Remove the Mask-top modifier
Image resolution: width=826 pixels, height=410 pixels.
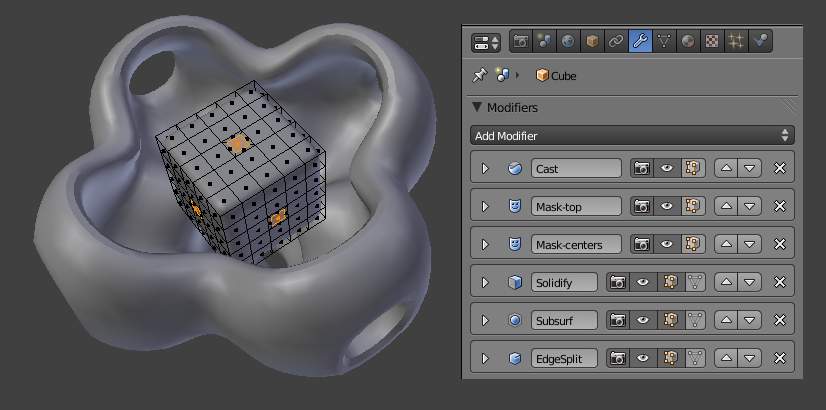[x=780, y=207]
